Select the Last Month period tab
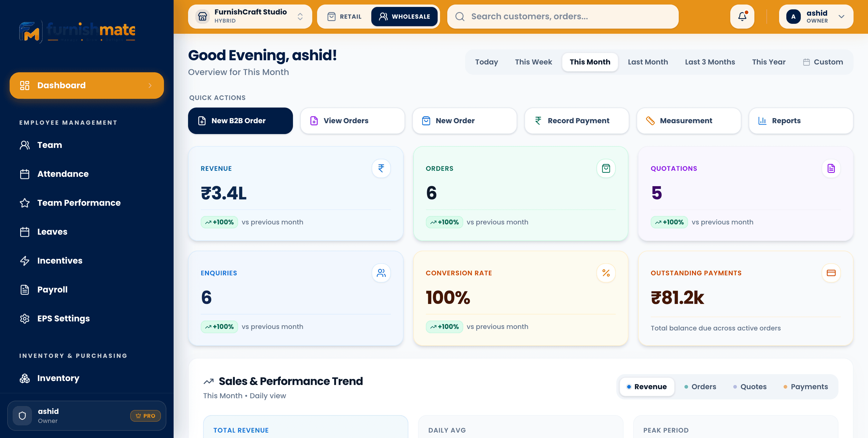The height and width of the screenshot is (438, 868). 648,62
